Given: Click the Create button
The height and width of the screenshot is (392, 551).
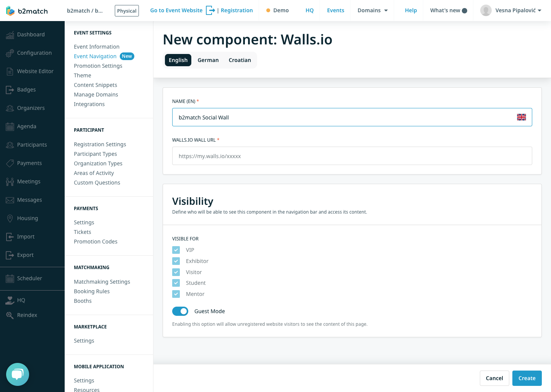Looking at the screenshot, I should (x=527, y=378).
